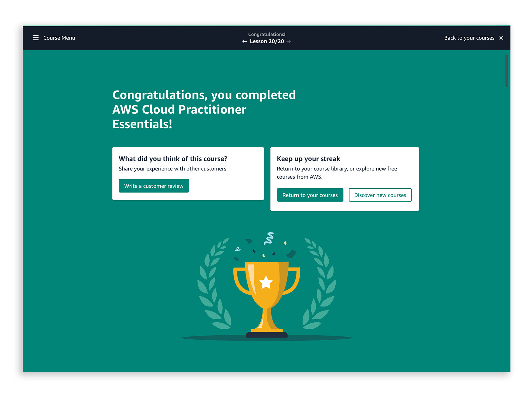Click the page vertical scrollbar thumb
The height and width of the screenshot is (398, 532).
point(507,71)
